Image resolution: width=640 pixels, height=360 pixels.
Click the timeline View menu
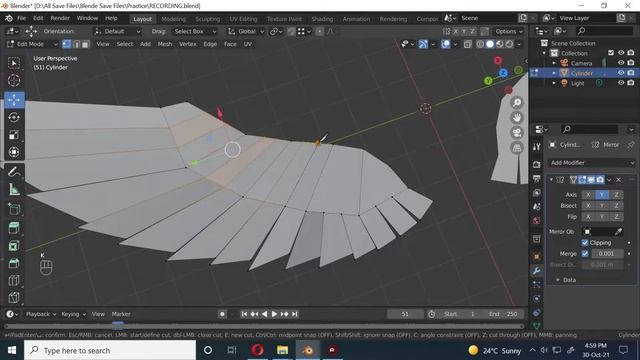point(98,314)
